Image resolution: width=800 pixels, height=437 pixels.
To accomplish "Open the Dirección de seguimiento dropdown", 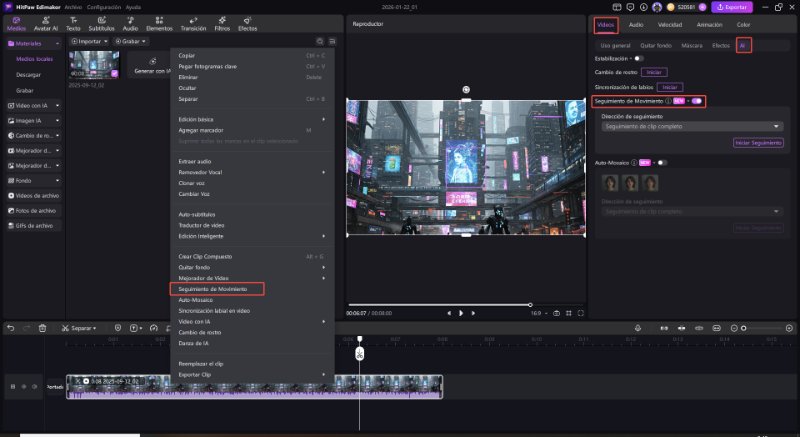I will [691, 126].
